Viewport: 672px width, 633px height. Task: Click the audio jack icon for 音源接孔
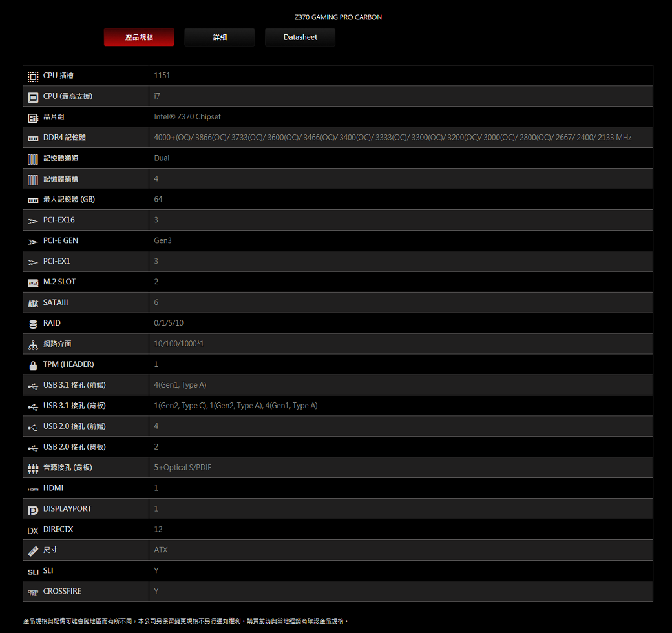click(33, 468)
